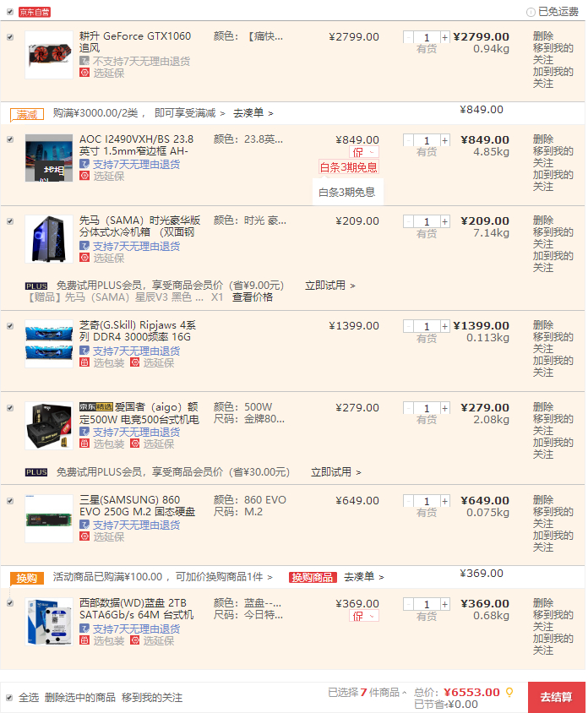Increase quantity of SAMA case

(444, 221)
